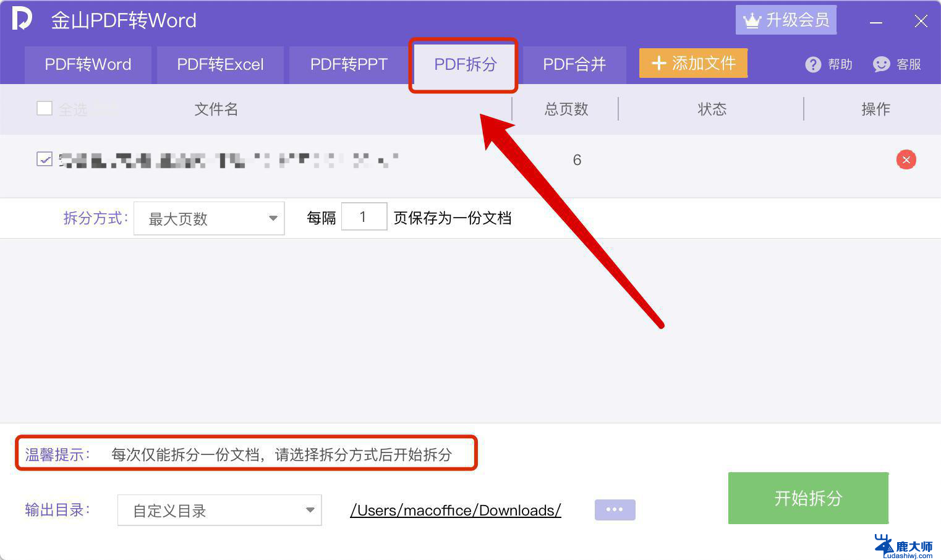The image size is (941, 560).
Task: Open customer service smiley icon
Action: click(x=881, y=64)
